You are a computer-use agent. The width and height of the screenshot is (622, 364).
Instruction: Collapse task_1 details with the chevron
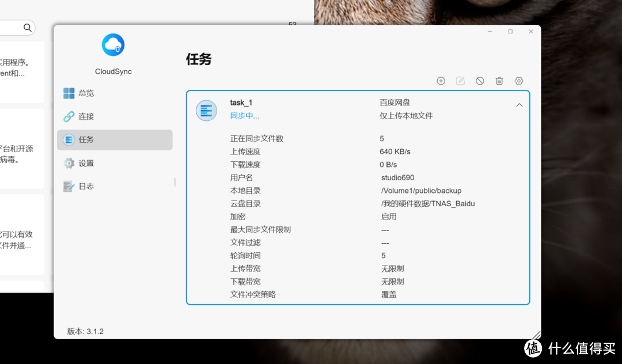click(519, 105)
